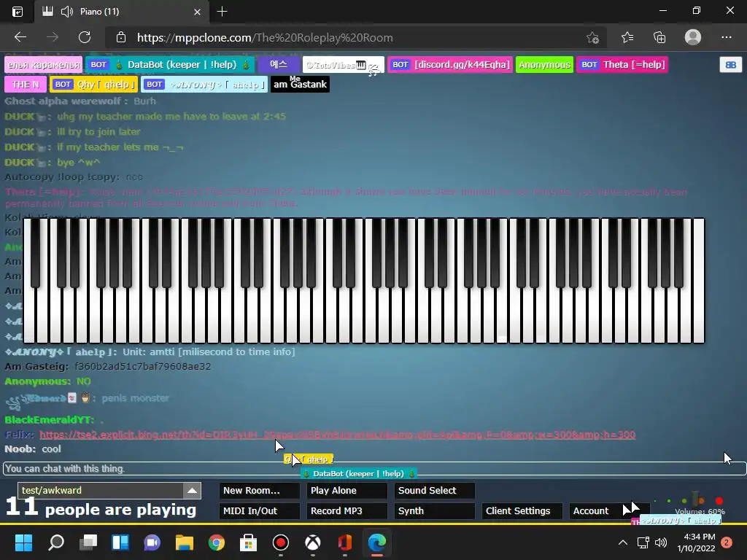The height and width of the screenshot is (560, 747).
Task: Open notification center badge
Action: coord(727,542)
